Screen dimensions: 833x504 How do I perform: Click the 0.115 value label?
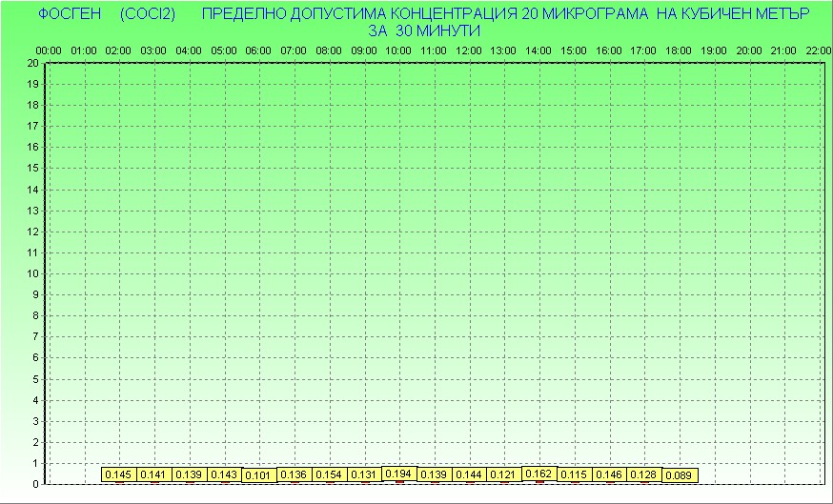coord(574,474)
